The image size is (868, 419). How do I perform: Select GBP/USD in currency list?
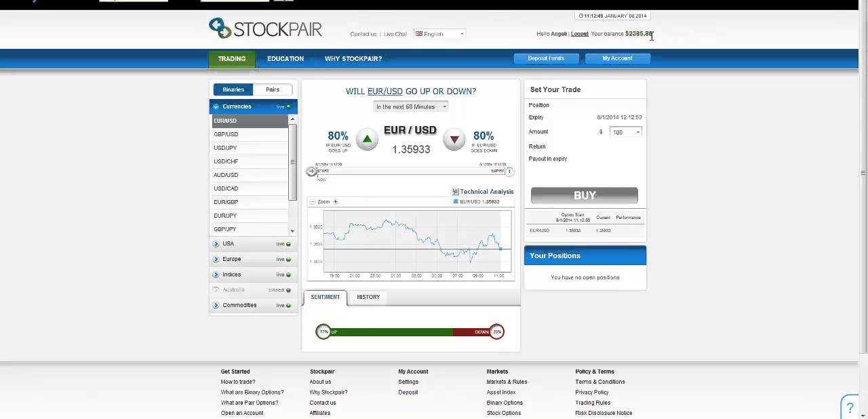(250, 134)
